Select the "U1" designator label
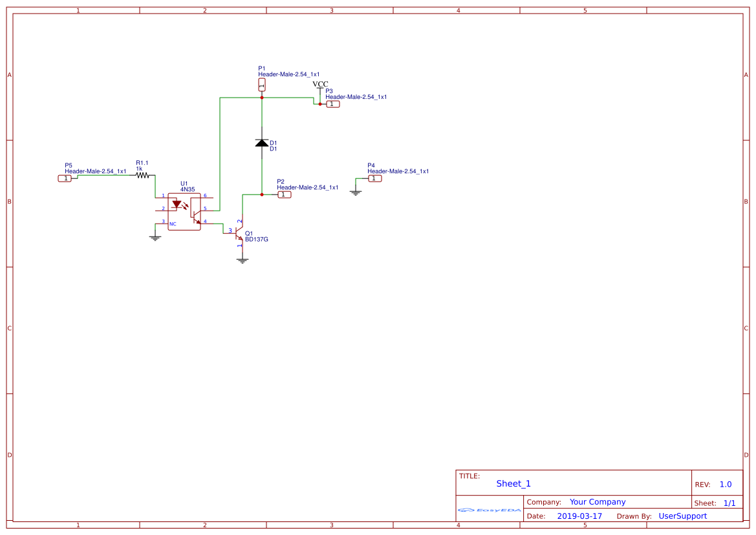The width and height of the screenshot is (756, 535). [184, 184]
